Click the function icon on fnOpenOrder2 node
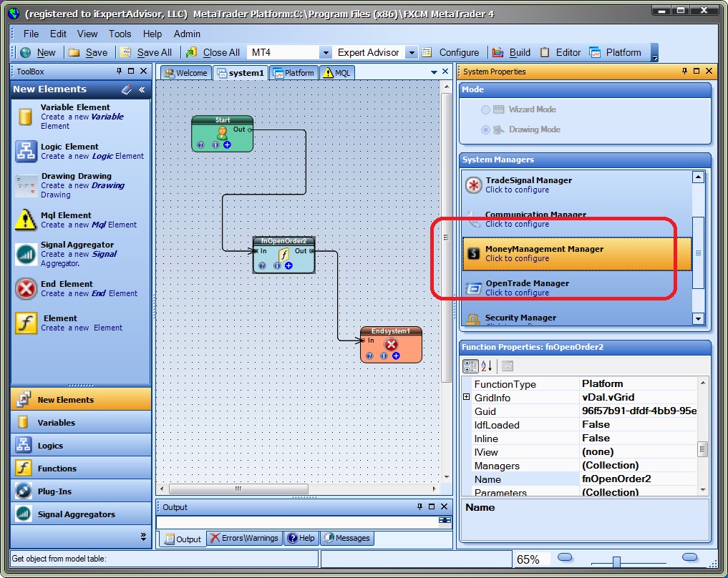This screenshot has width=728, height=578. click(283, 254)
